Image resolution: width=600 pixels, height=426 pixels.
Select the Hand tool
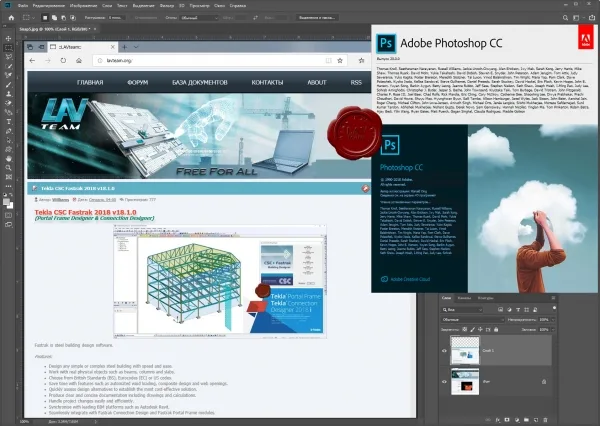pyautogui.click(x=8, y=158)
